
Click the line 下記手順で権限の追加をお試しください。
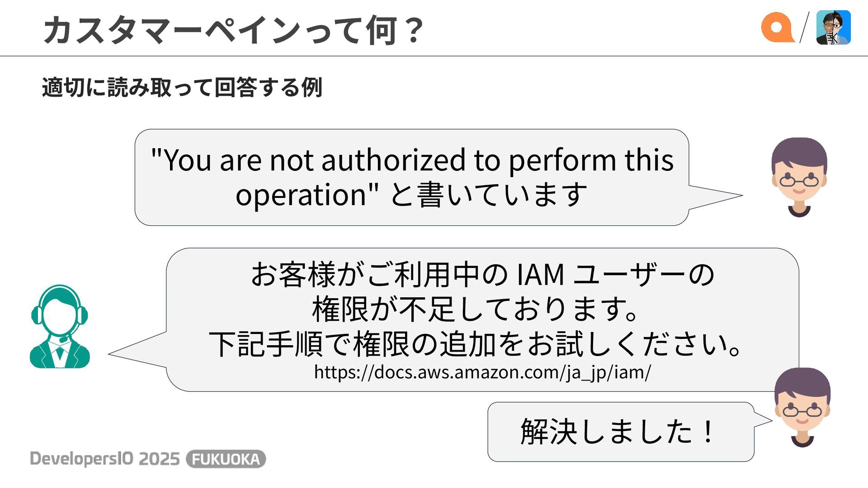point(476,344)
